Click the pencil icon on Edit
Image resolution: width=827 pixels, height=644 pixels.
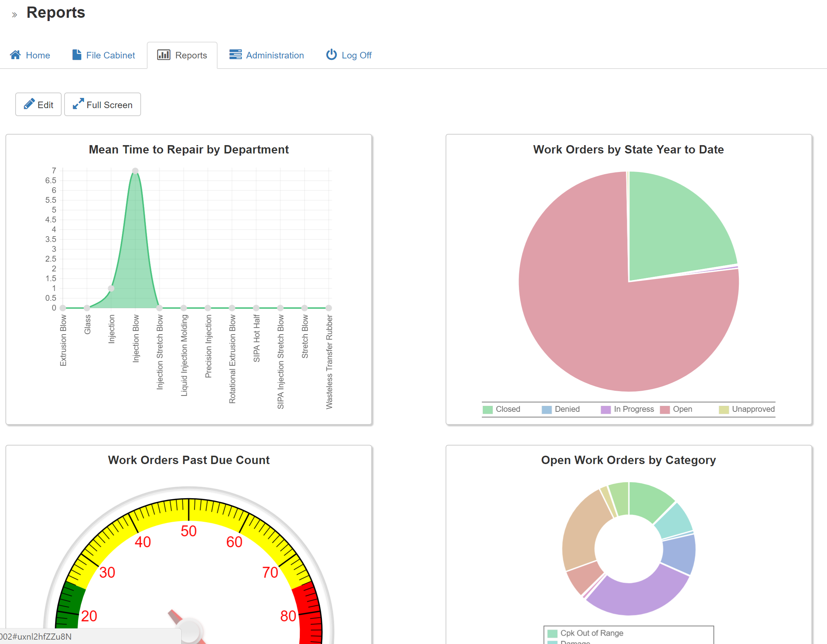[x=29, y=104]
